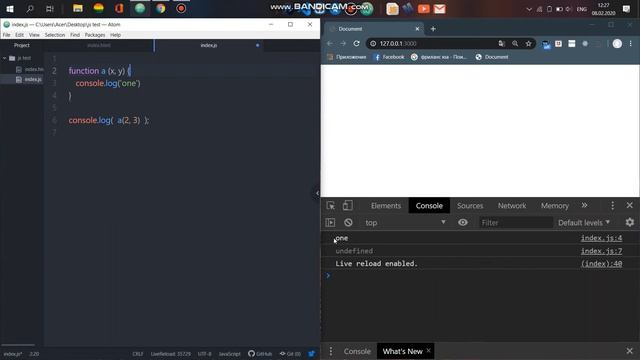This screenshot has width=640, height=360.
Task: Click the inspect element picker icon in DevTools
Action: (331, 206)
